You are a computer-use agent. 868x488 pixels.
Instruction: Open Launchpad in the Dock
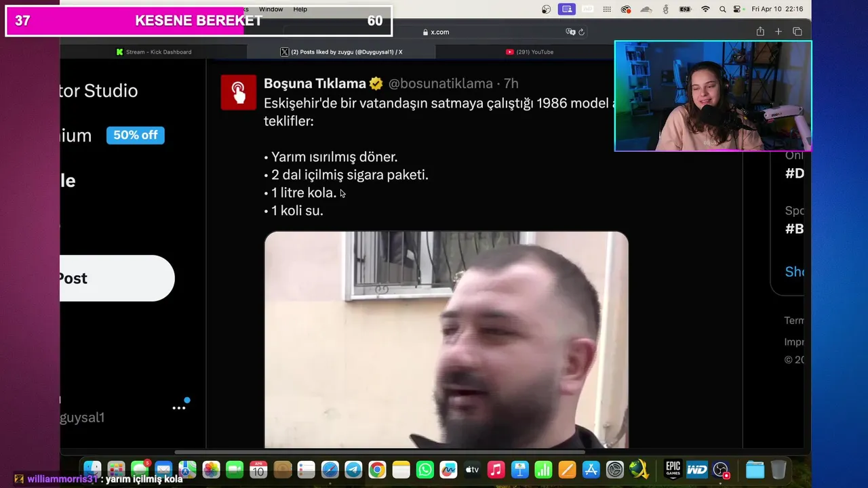(116, 470)
